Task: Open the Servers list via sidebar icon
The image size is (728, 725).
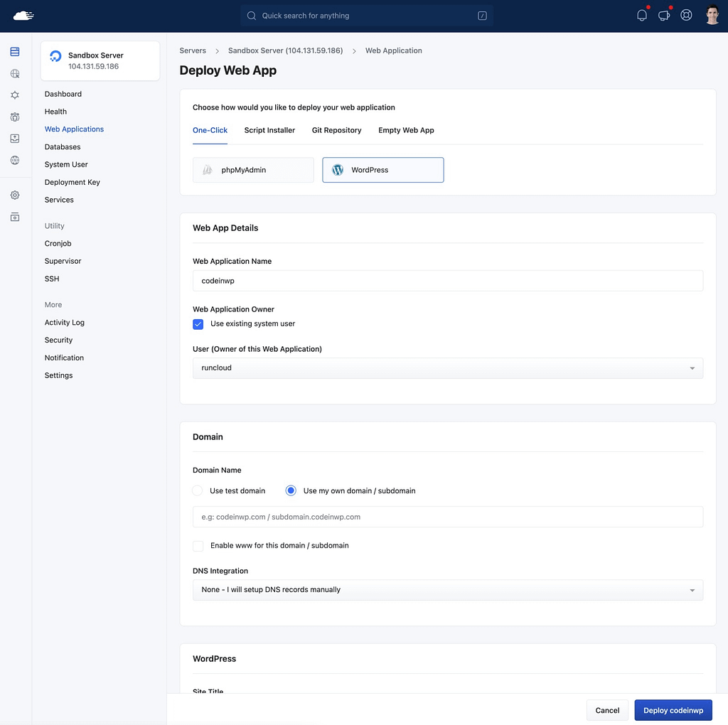Action: pyautogui.click(x=14, y=51)
